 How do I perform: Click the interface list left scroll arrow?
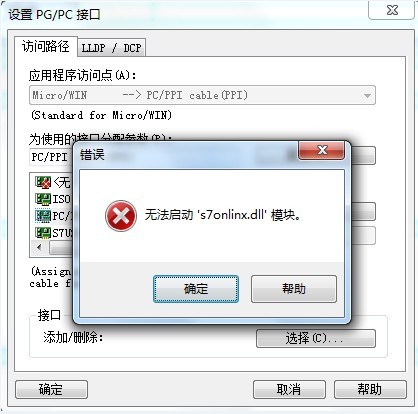pyautogui.click(x=39, y=248)
